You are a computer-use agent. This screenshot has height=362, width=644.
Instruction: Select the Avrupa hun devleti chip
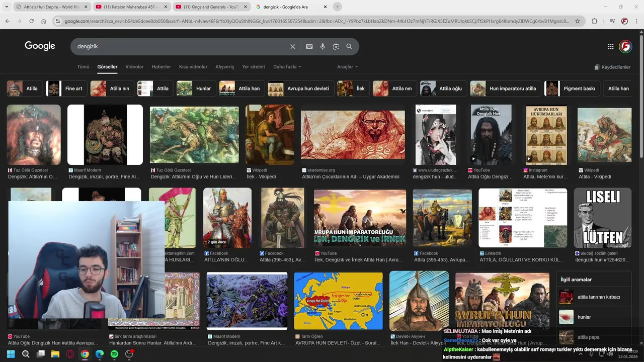pos(300,88)
